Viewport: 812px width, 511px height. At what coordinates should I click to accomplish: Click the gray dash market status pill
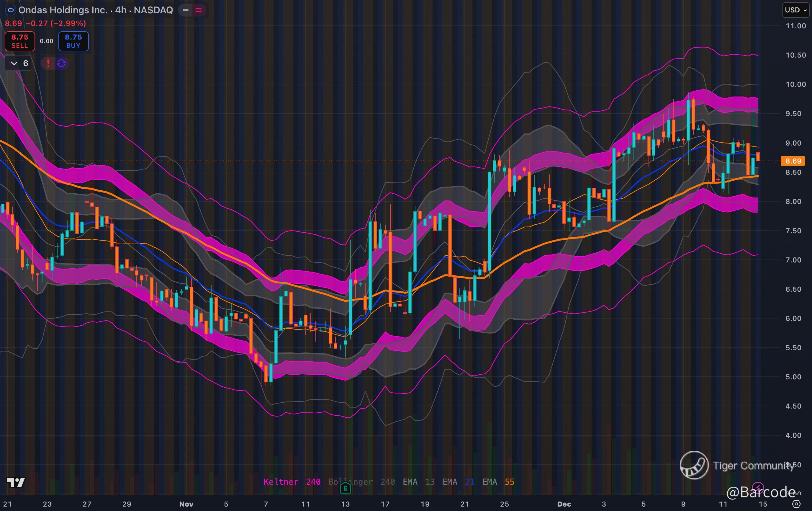point(186,10)
